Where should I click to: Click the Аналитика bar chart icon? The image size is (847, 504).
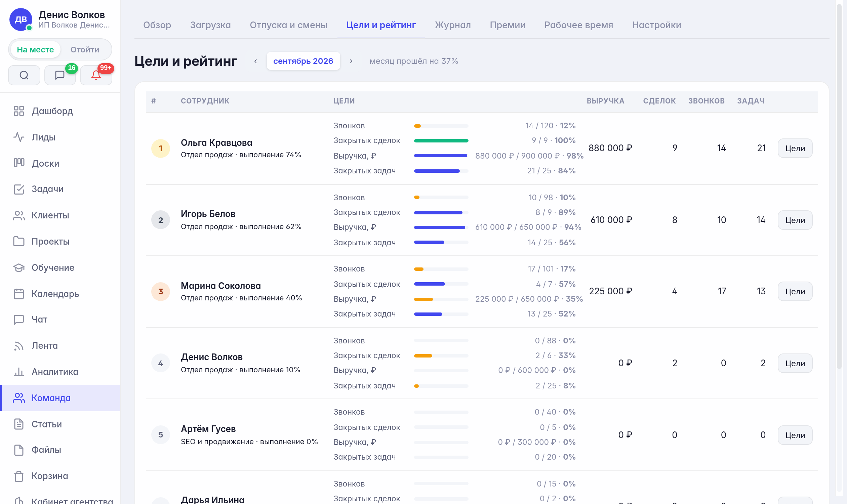click(19, 372)
